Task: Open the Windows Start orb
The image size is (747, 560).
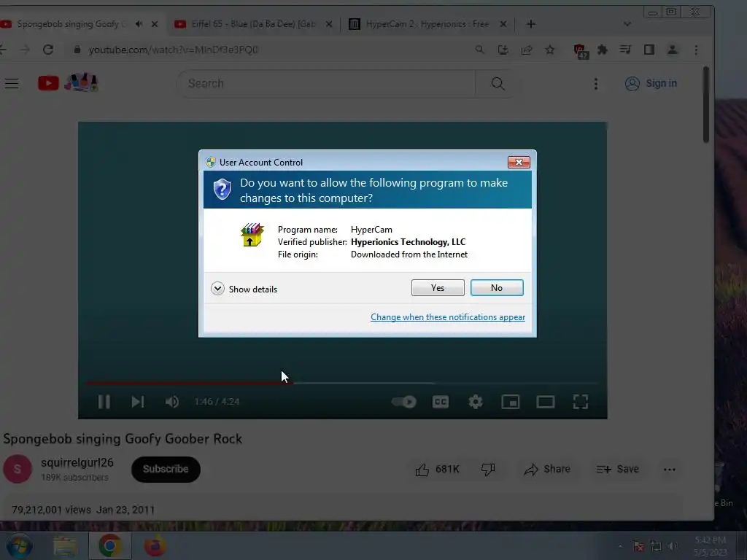Action: [x=19, y=545]
